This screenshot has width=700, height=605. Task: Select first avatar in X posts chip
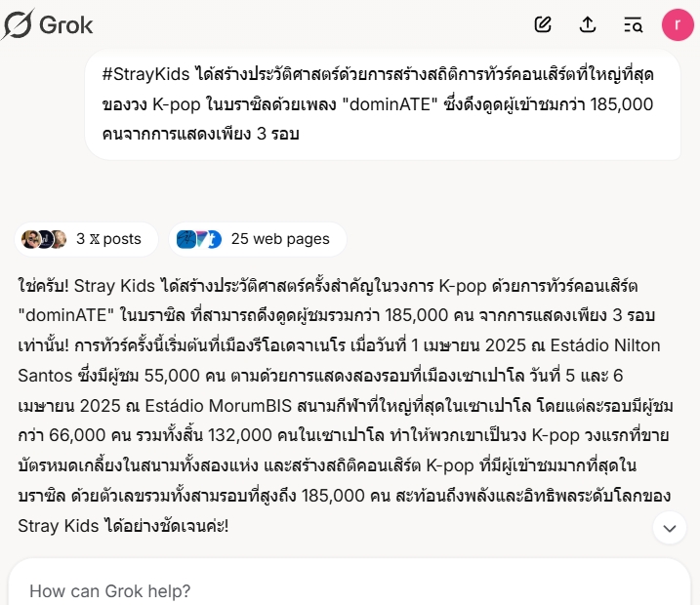point(30,240)
